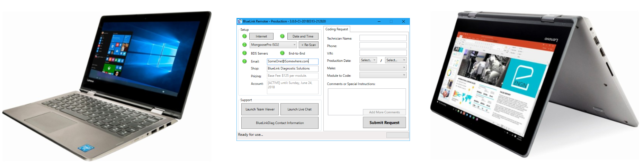The height and width of the screenshot is (164, 644).
Task: Click the green status light beside Internet
Action: point(244,36)
